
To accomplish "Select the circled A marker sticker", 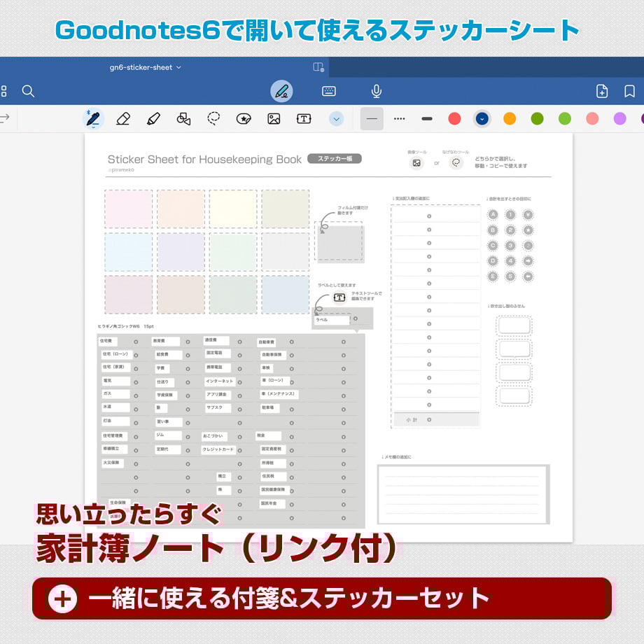I will pos(492,214).
